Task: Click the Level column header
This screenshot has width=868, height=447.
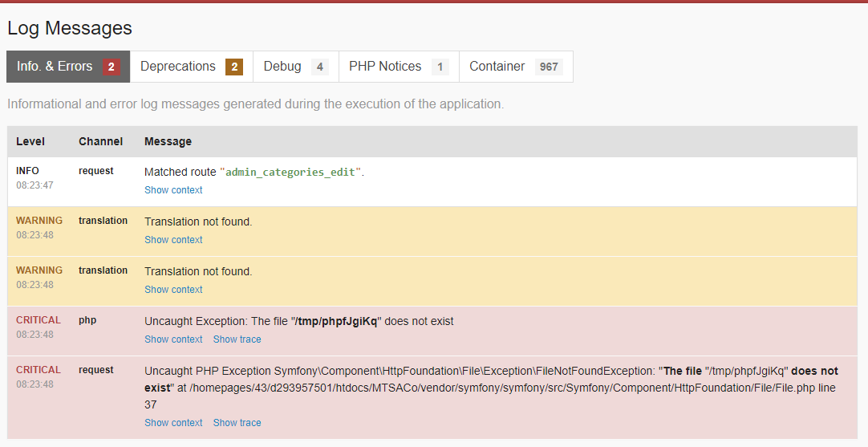Action: [30, 141]
